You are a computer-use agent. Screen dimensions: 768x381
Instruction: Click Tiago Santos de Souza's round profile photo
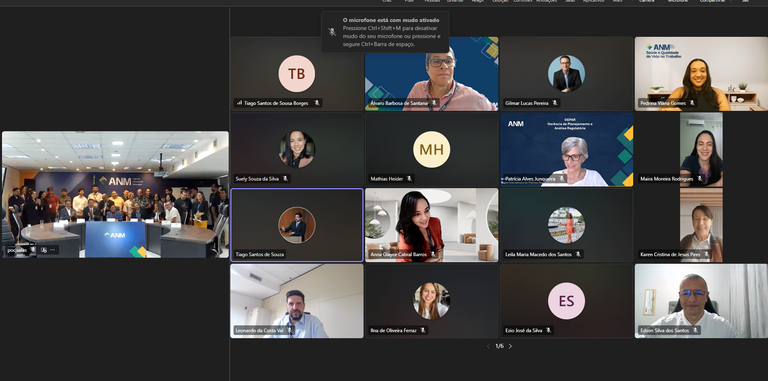pyautogui.click(x=297, y=225)
